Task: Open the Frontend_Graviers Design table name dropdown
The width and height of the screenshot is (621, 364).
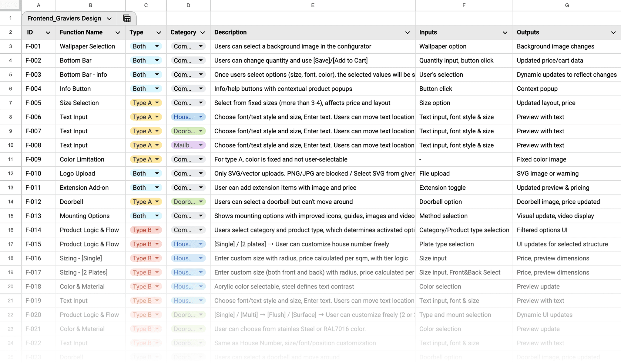Action: 109,19
